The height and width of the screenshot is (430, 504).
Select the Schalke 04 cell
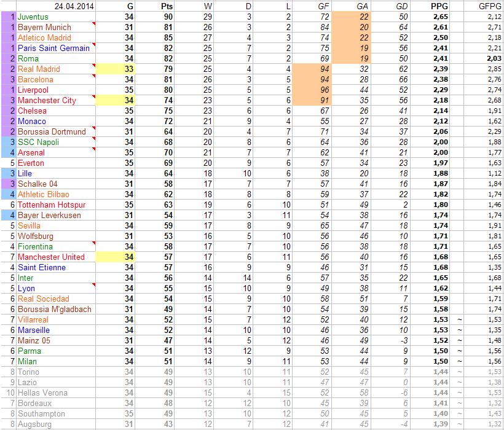pos(56,184)
